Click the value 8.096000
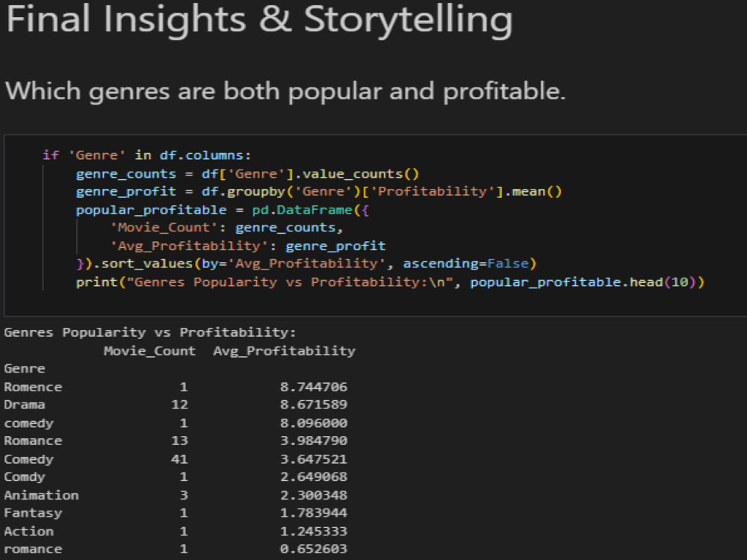The image size is (747, 560). [x=314, y=423]
